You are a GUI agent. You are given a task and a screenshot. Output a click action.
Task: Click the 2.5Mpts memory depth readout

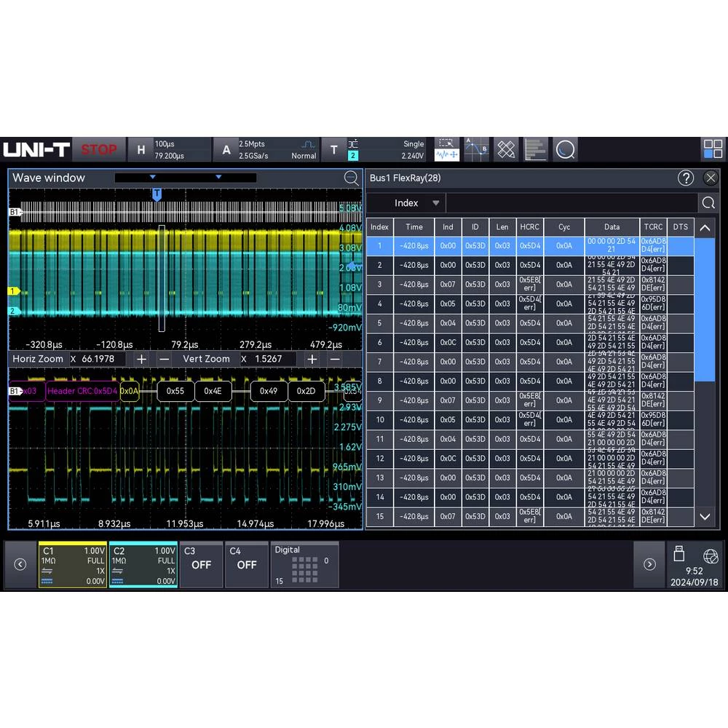(x=252, y=144)
